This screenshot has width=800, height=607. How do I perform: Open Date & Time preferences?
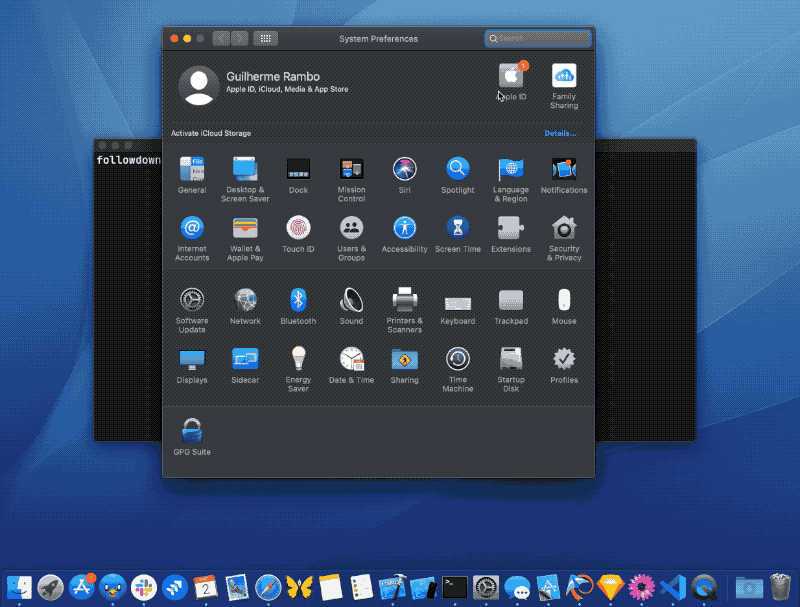352,359
